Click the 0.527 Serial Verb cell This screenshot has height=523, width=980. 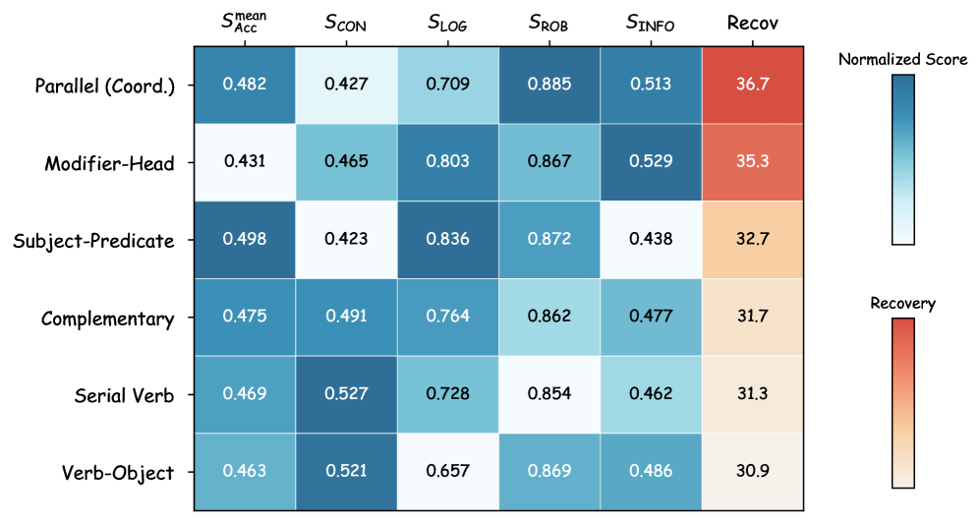(x=346, y=395)
